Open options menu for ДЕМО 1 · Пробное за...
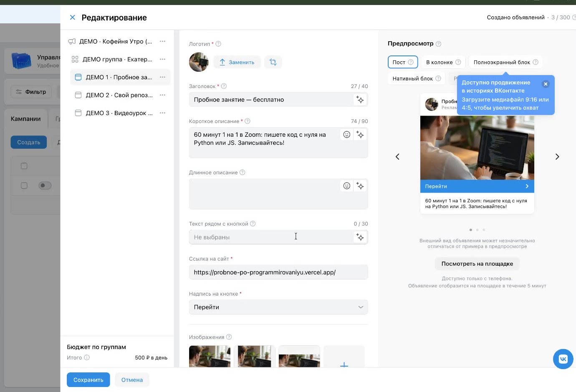The image size is (576, 392). 163,77
